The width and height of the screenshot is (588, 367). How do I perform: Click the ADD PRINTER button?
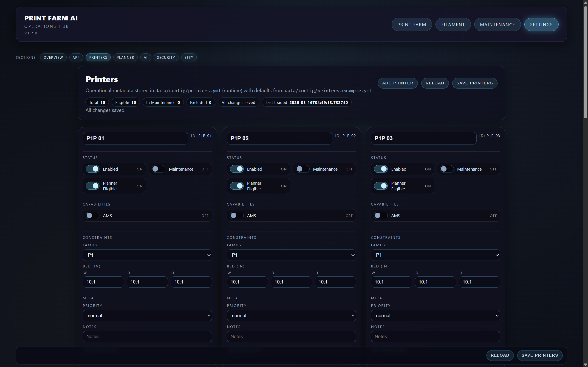(398, 83)
